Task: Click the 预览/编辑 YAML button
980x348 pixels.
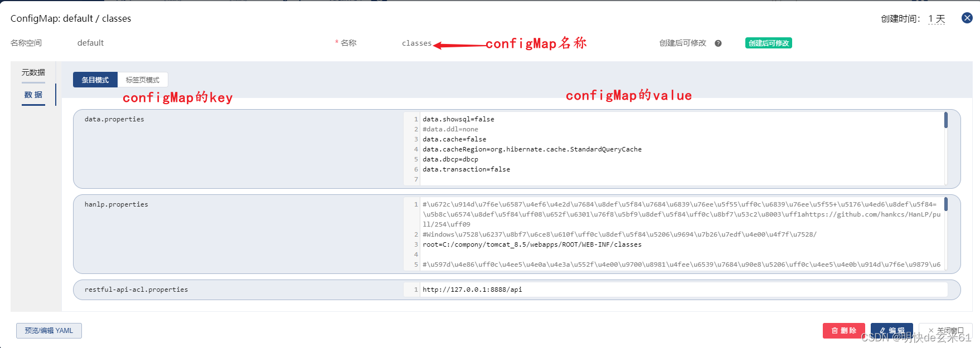Action: 49,331
